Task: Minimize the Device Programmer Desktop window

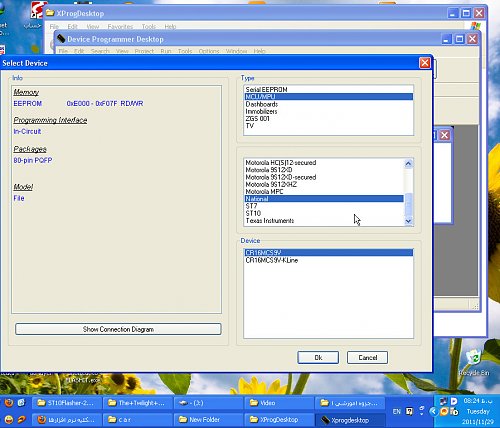Action: [x=447, y=39]
